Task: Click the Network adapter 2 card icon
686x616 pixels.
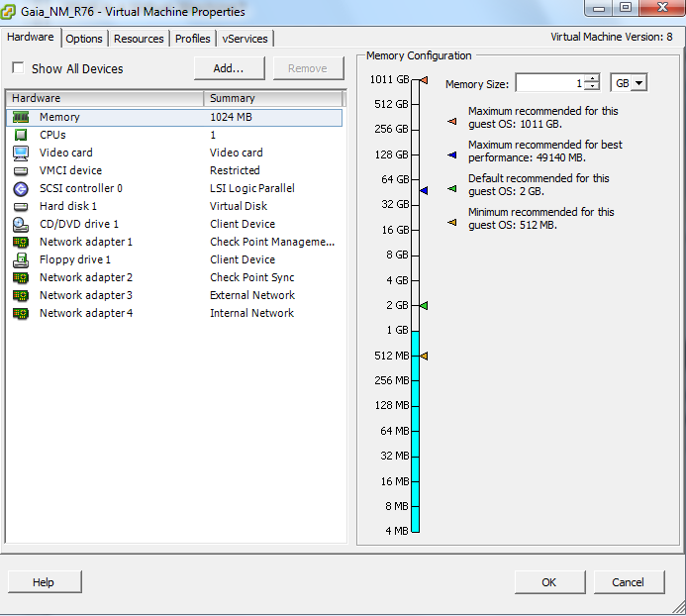Action: (x=21, y=277)
